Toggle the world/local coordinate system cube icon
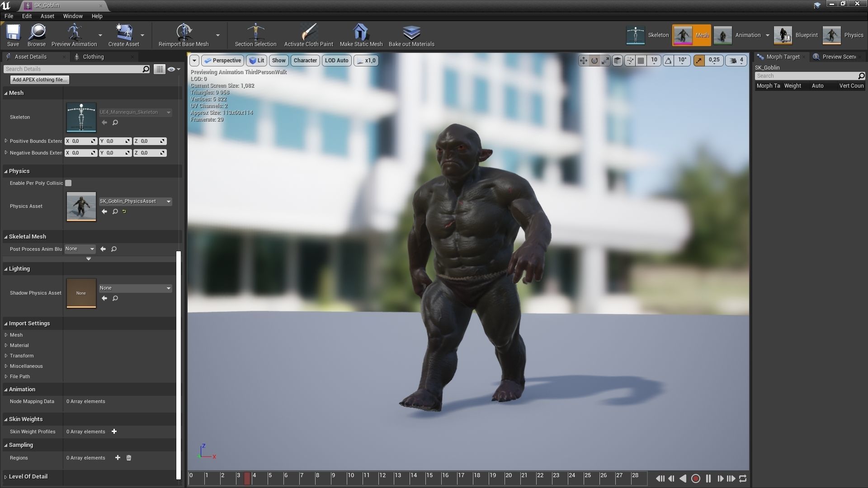The height and width of the screenshot is (488, 868). tap(618, 61)
